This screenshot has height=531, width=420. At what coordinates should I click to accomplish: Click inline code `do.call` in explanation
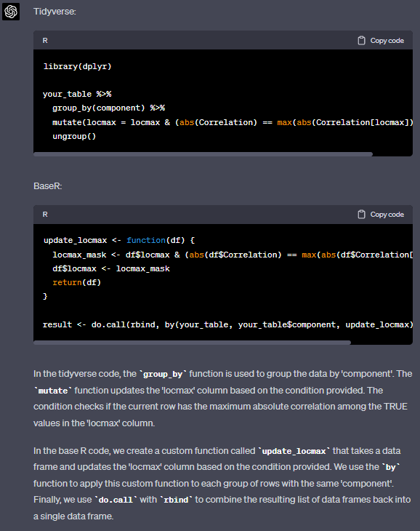pos(116,500)
